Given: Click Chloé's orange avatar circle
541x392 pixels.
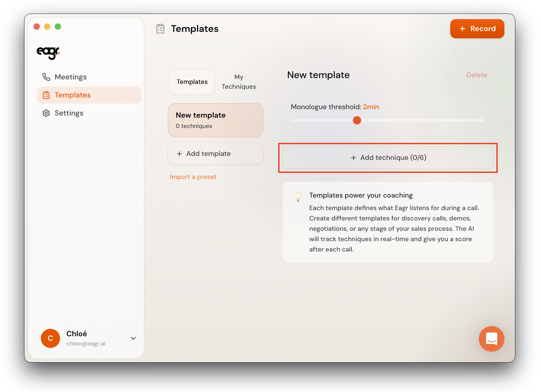Looking at the screenshot, I should tap(50, 338).
